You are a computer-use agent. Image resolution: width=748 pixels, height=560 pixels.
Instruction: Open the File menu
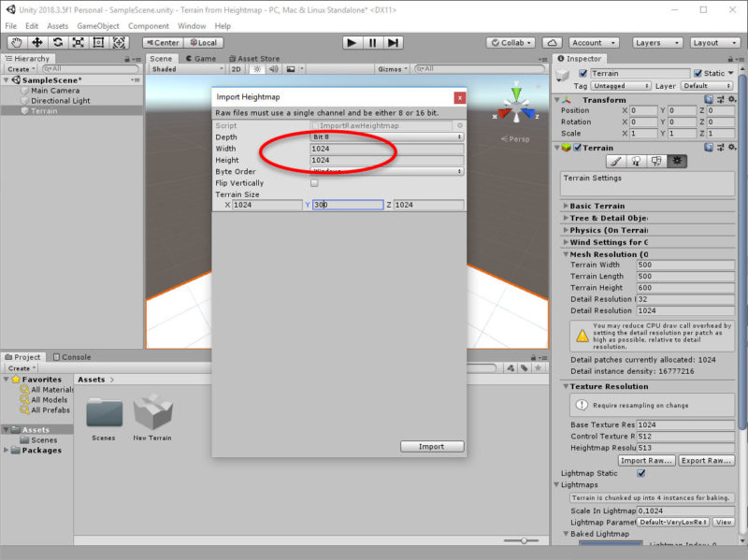(x=10, y=26)
